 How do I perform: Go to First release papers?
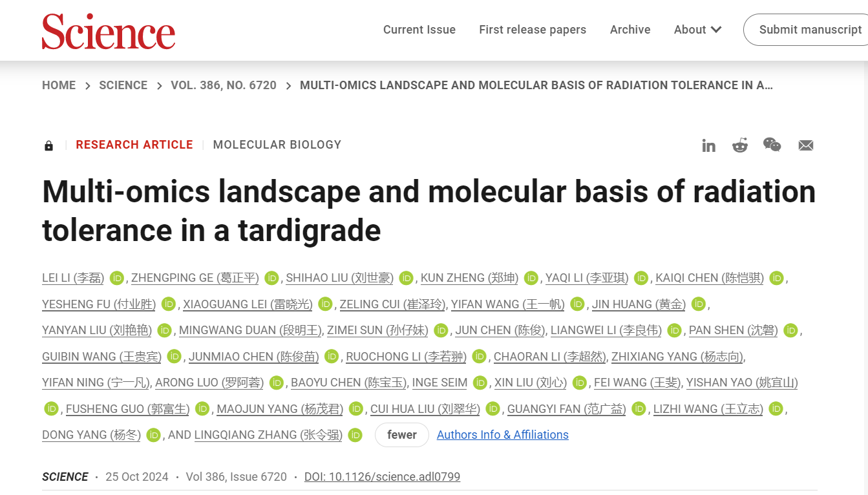[533, 30]
